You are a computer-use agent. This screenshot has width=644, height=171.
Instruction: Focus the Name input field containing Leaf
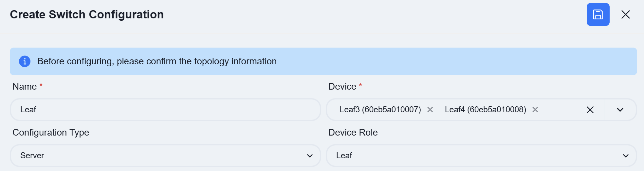click(x=165, y=110)
